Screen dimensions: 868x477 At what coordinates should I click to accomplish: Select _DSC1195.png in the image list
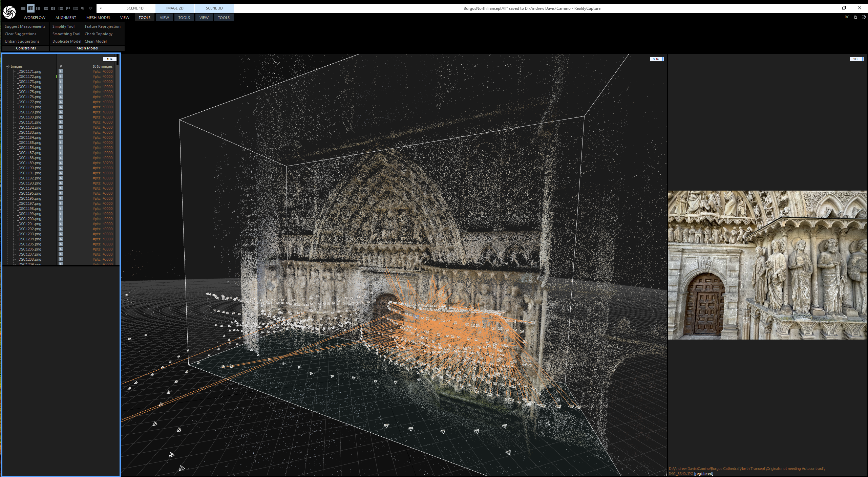[29, 194]
